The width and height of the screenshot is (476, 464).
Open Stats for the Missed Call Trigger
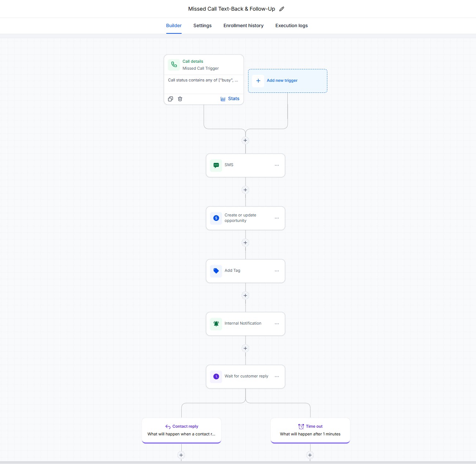pyautogui.click(x=230, y=99)
